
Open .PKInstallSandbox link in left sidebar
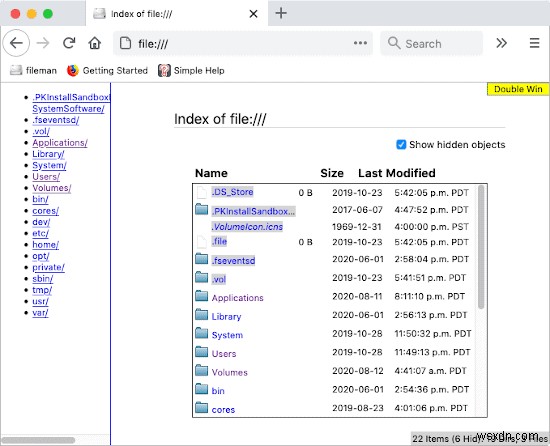[71, 103]
